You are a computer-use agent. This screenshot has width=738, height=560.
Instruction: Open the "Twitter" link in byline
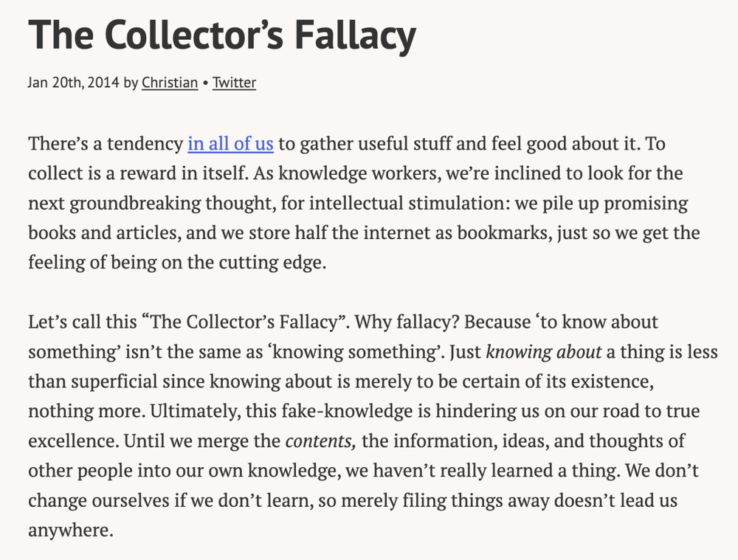click(234, 83)
